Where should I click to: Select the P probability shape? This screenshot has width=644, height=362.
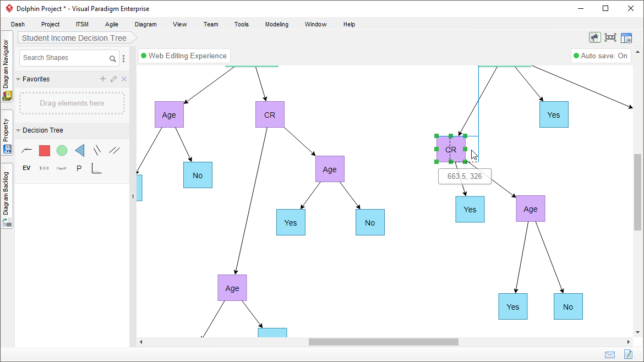(79, 168)
